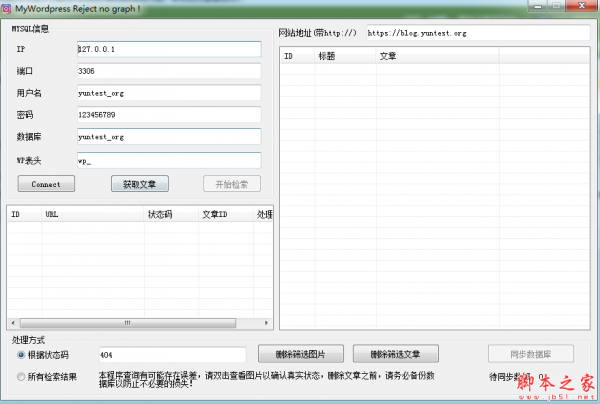Screen dimensions: 600x404
Task: Click the horizontal scrollbar thumb
Action: [x=128, y=323]
